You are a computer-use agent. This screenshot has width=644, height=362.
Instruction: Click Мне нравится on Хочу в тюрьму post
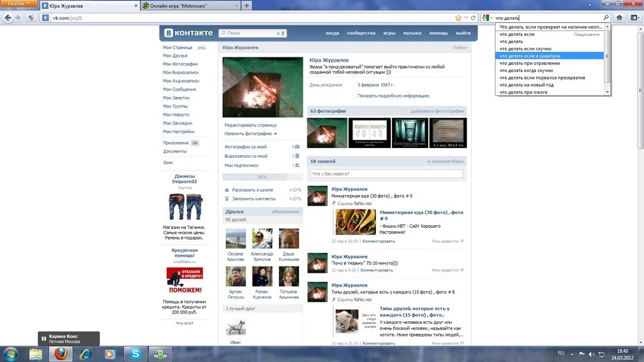(447, 271)
